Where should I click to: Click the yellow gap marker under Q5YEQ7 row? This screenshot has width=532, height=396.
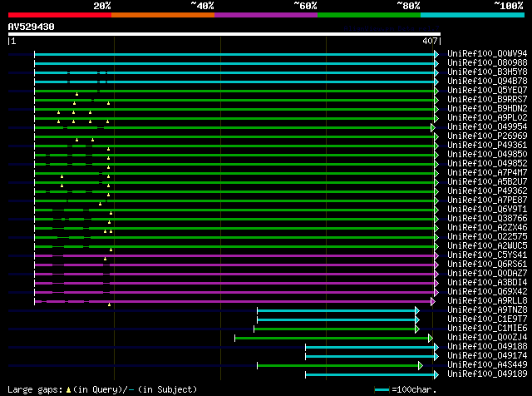point(77,94)
